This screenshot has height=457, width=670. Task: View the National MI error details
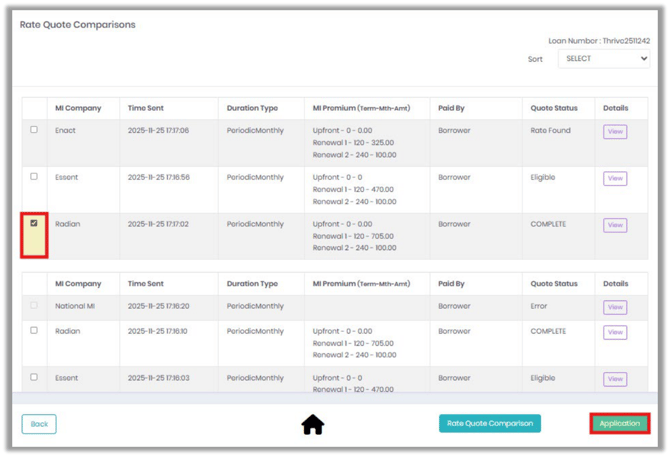[x=615, y=307]
